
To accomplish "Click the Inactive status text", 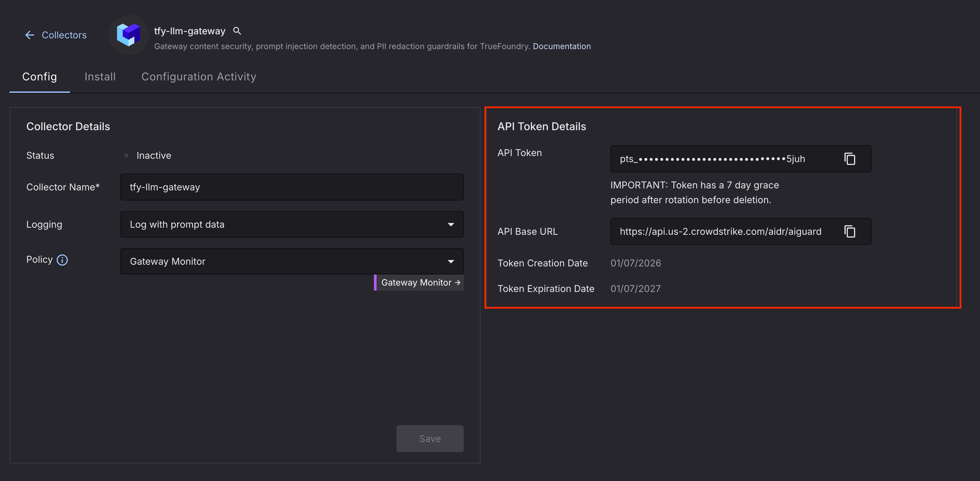I will [x=154, y=155].
